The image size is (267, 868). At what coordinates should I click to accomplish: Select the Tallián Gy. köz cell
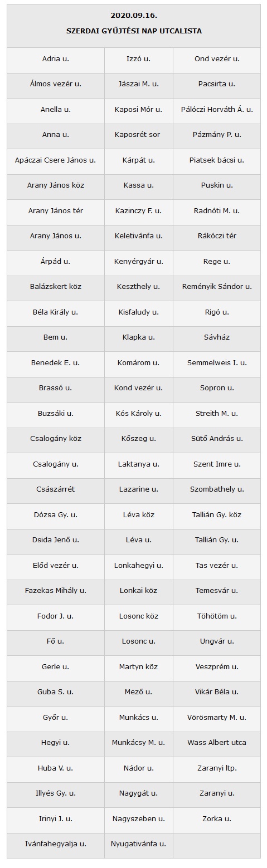217,514
